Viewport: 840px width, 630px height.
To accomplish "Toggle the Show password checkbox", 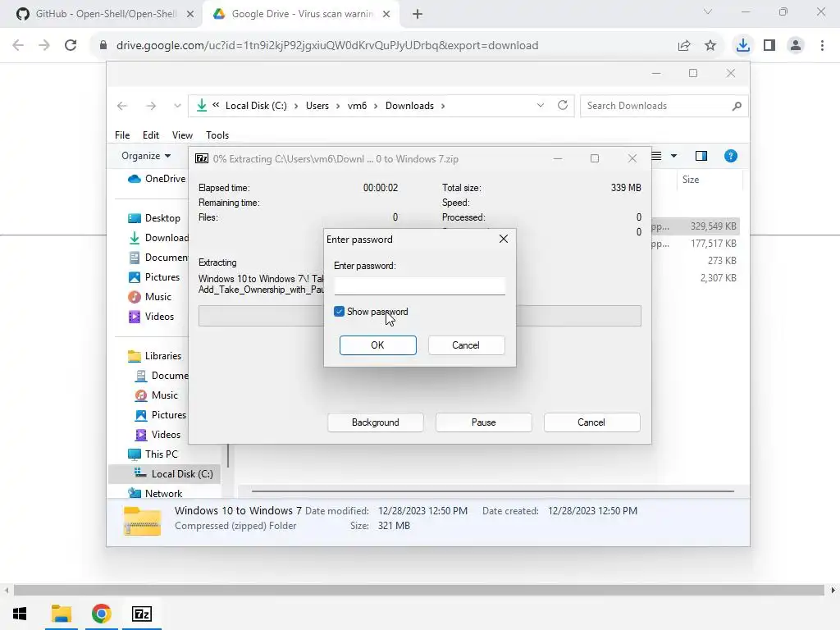I will tap(339, 312).
